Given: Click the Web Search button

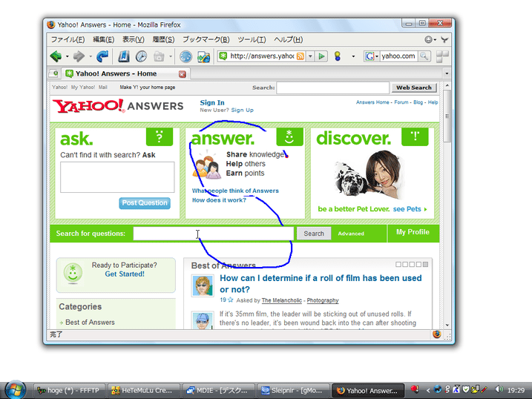Looking at the screenshot, I should tap(413, 88).
